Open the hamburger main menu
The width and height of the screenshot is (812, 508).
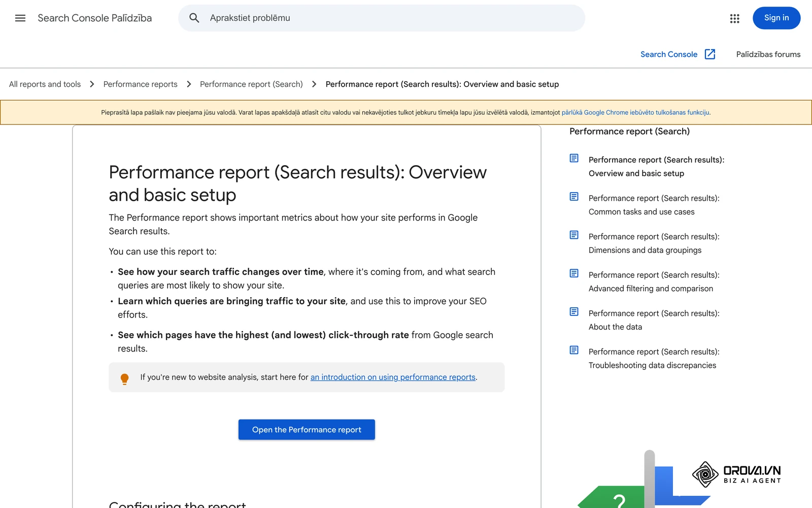[20, 18]
